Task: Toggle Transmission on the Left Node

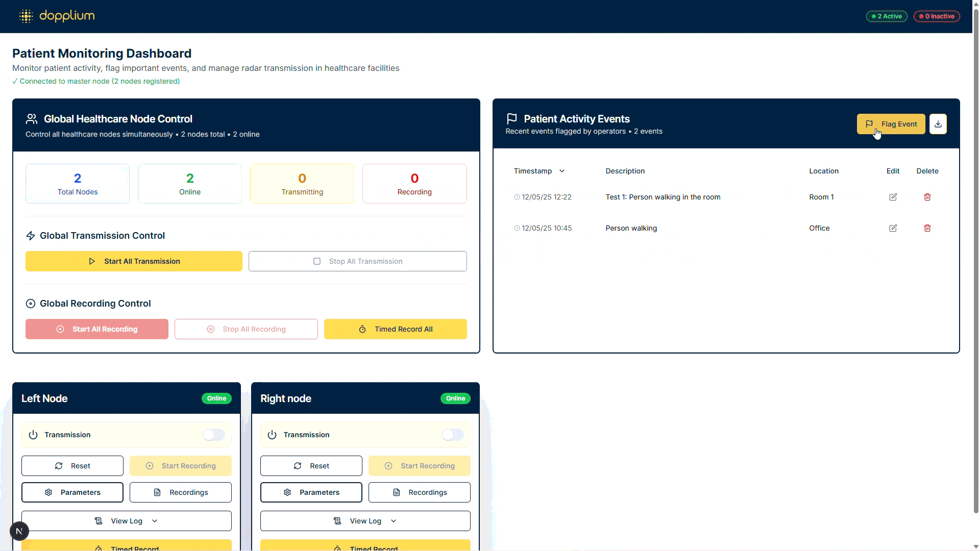Action: tap(213, 435)
